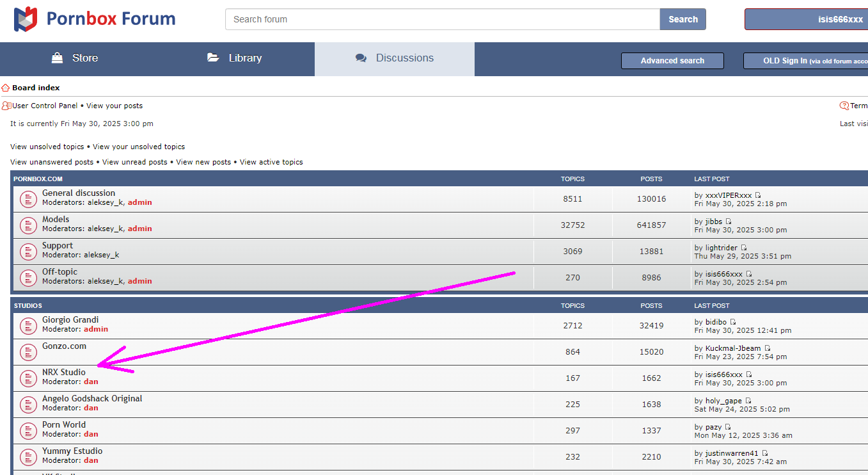Image resolution: width=868 pixels, height=475 pixels.
Task: Open the STUDIOS category header link
Action: pyautogui.click(x=28, y=306)
